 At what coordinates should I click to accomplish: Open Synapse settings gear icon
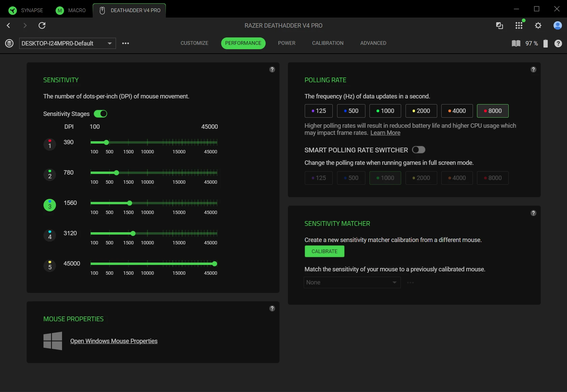538,26
